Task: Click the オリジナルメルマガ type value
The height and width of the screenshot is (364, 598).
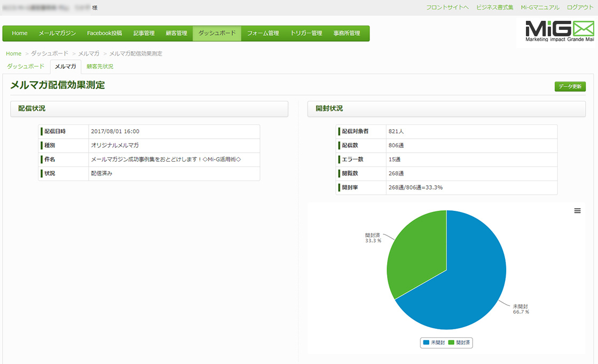Action: (115, 145)
